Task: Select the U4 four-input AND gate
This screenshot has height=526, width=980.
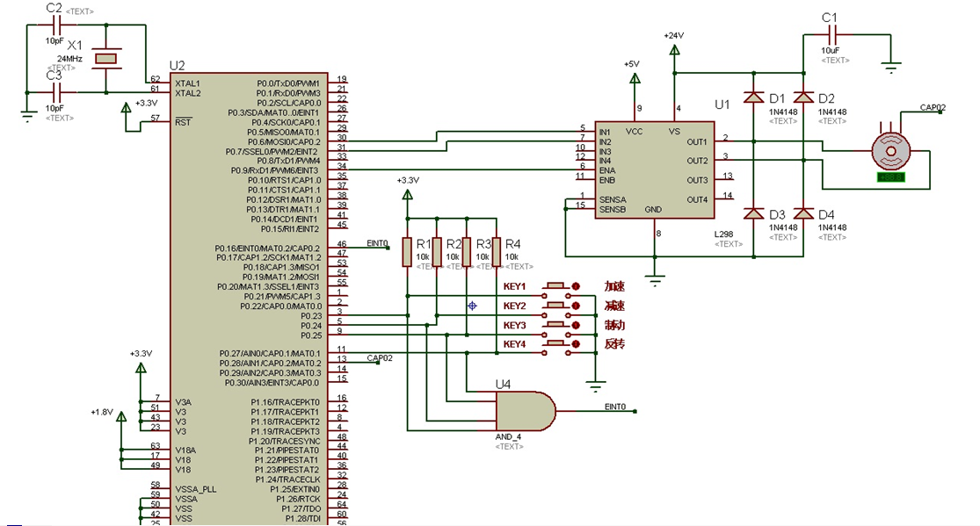Action: [526, 411]
